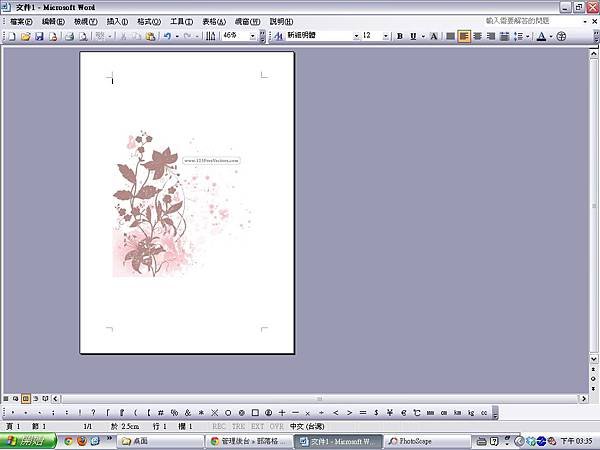Insert the square symbol from the symbol bar
This screenshot has height=450, width=600.
coord(255,412)
